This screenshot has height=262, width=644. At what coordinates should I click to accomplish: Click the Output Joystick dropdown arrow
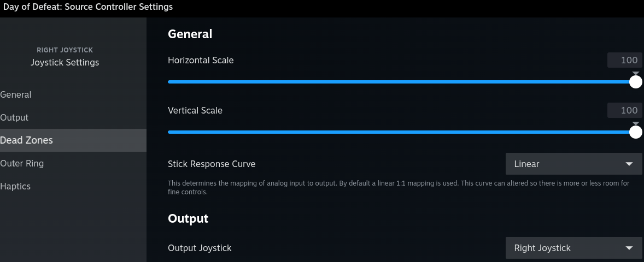[629, 248]
